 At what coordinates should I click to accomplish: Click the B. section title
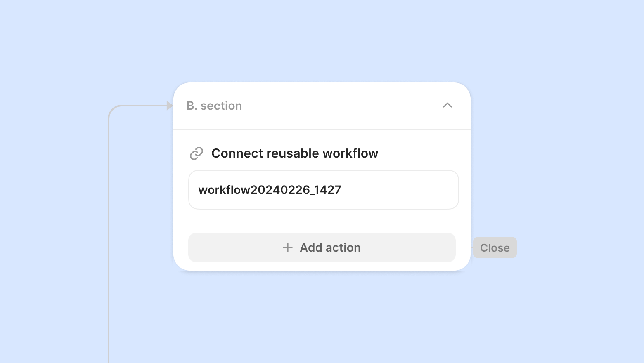pyautogui.click(x=214, y=106)
